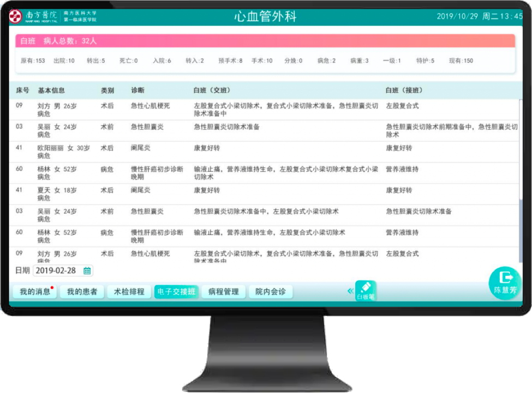Click the logout icon above 陈慧芳

(506, 278)
